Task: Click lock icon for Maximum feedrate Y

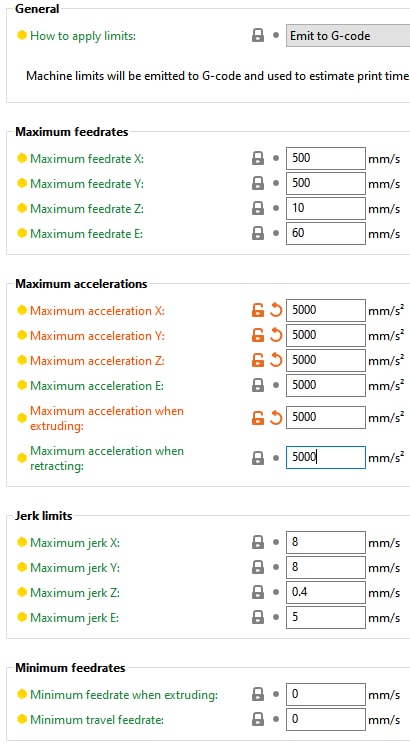Action: pos(258,183)
